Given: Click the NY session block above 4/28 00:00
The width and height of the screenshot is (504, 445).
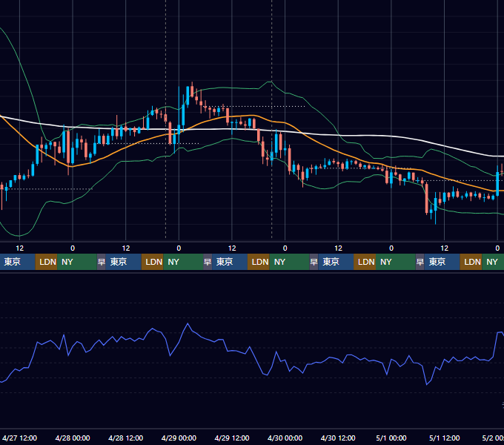Looking at the screenshot, I should point(77,262).
